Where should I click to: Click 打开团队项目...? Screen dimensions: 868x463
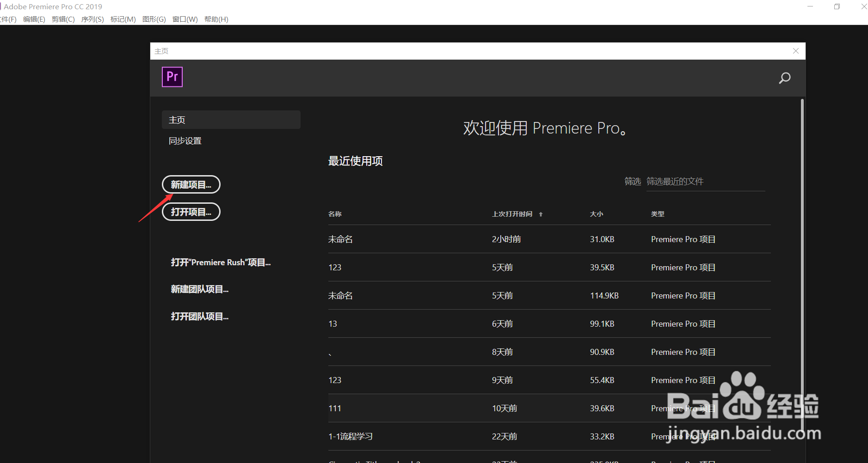coord(200,317)
